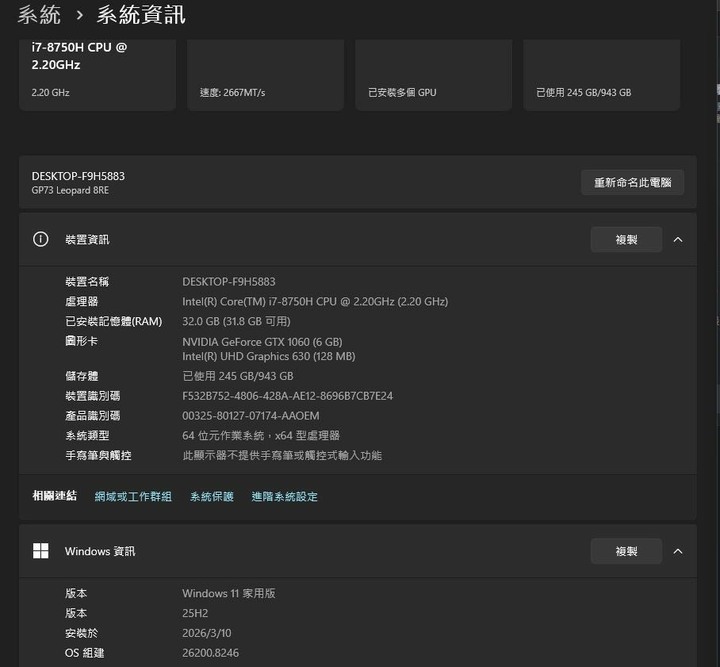This screenshot has width=720, height=667.
Task: Click the 系統資訊 page title
Action: [x=141, y=15]
